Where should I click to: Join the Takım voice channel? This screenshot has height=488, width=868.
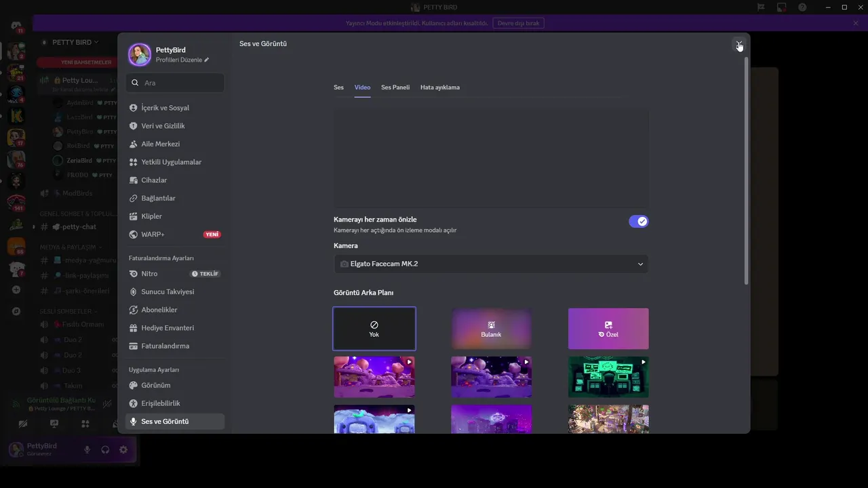78,386
